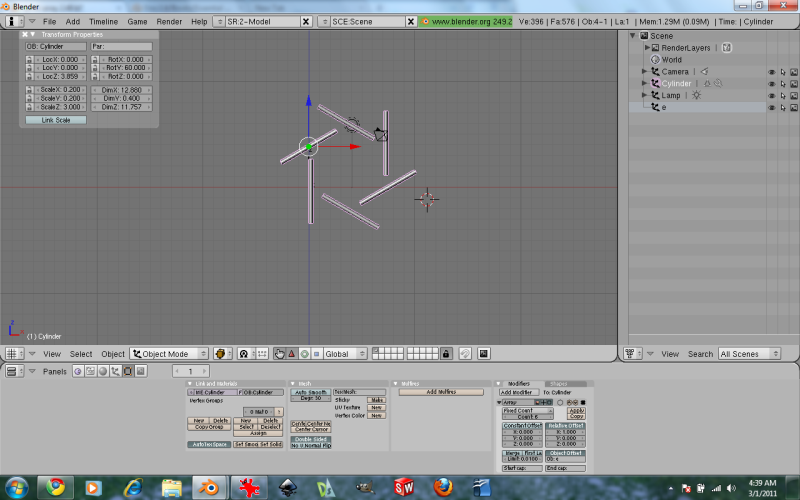Open the buttons window type selector
This screenshot has width=800, height=500.
[15, 371]
